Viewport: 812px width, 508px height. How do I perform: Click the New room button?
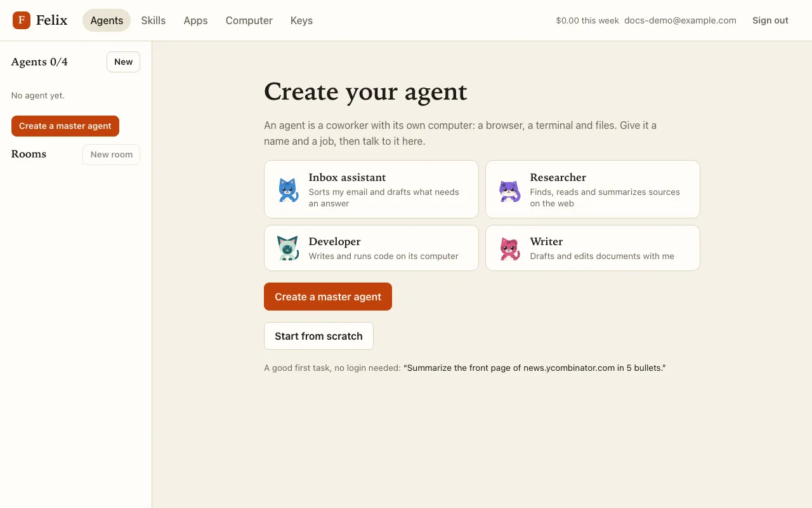pyautogui.click(x=112, y=154)
